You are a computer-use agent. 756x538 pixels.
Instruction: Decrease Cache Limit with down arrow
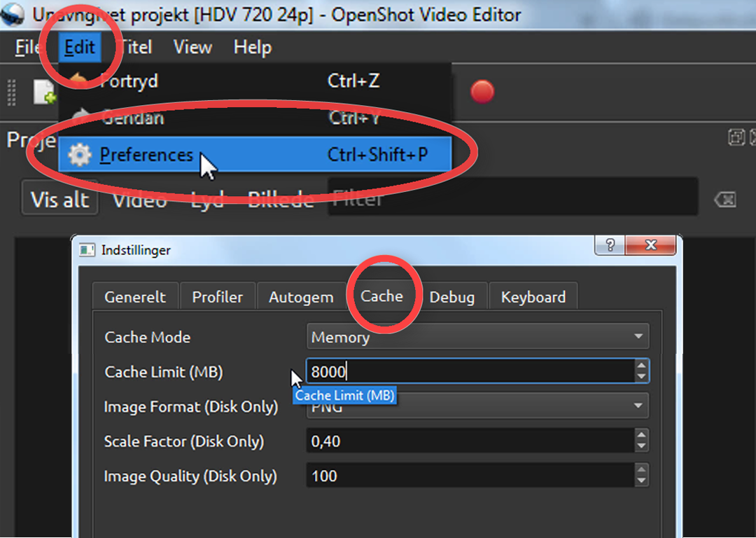click(641, 377)
